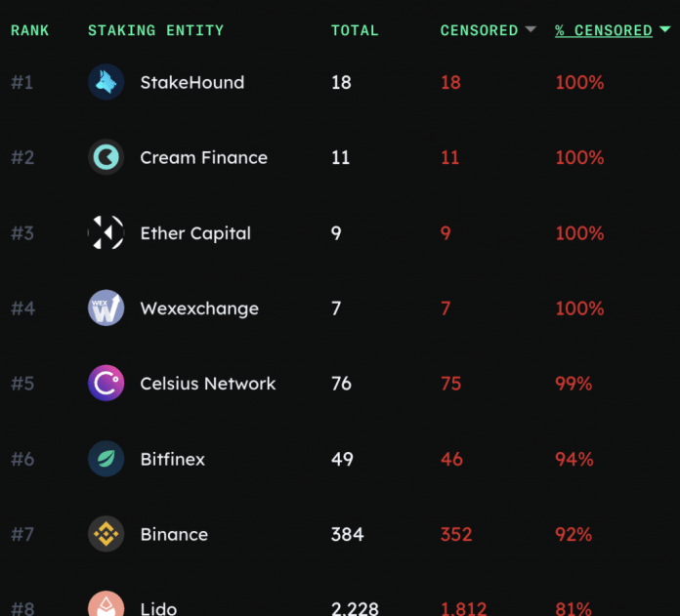Open the Celsius Network entity name

coord(207,384)
